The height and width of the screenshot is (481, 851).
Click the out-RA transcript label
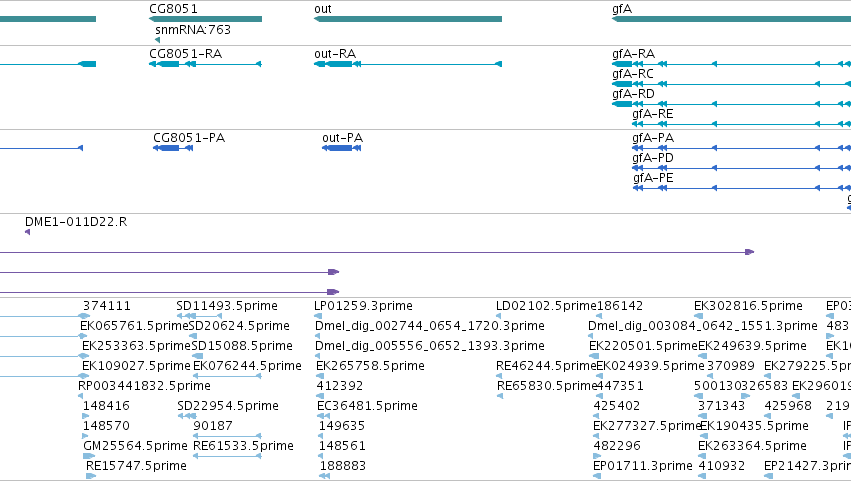[x=335, y=54]
